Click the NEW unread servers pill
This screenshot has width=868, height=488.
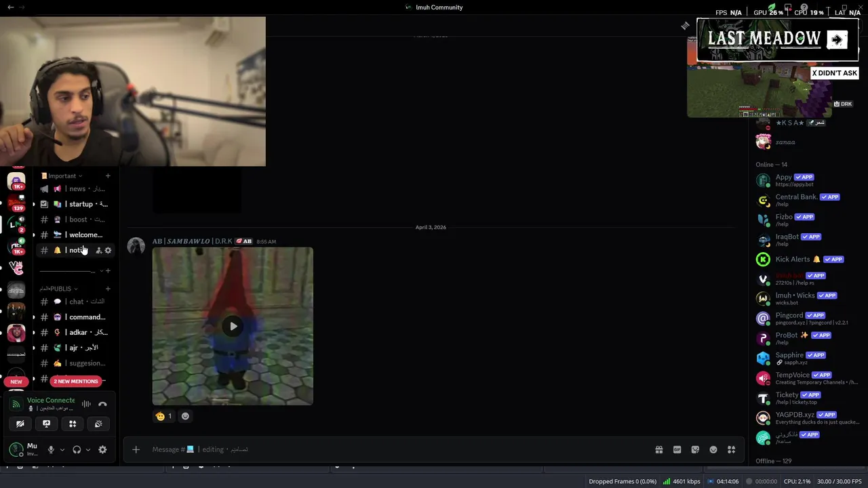16,382
